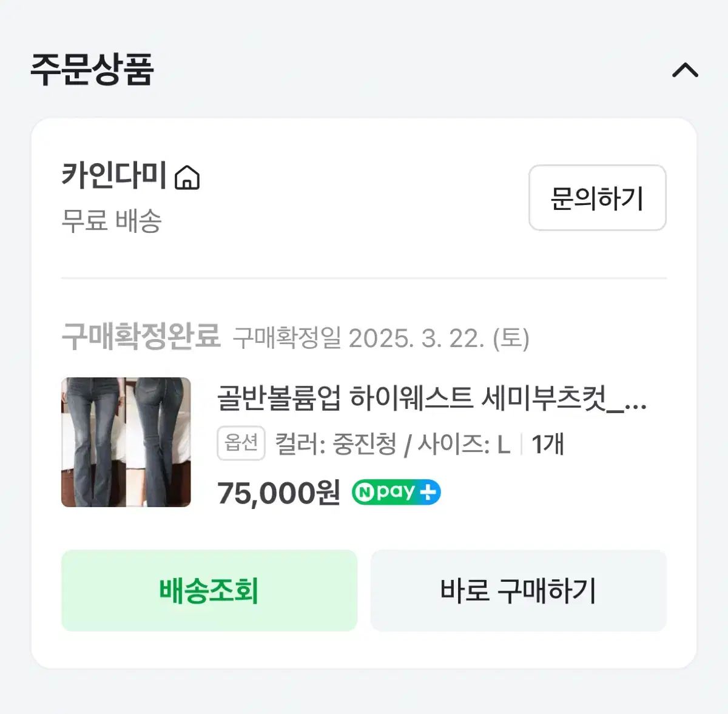Click the 1개 quantity label
Viewport: 728px width, 714px height.
[x=548, y=444]
